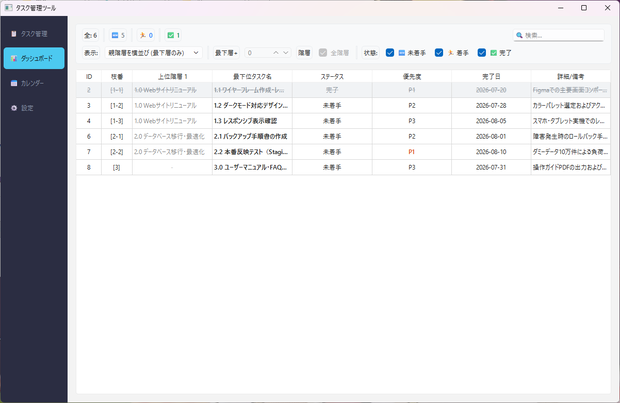Open 設定 with the gear icon
620x403 pixels.
[34, 108]
